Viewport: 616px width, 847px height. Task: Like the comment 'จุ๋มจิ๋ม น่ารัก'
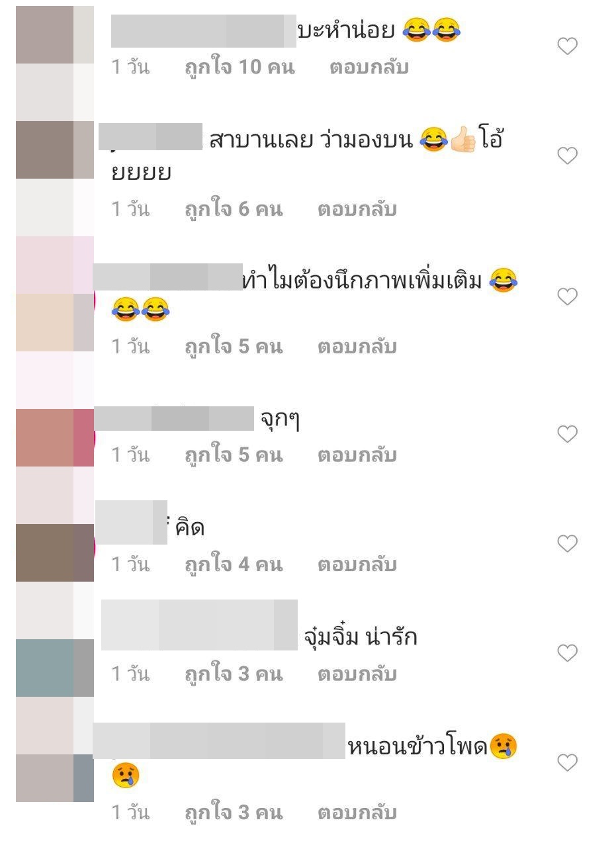tap(568, 653)
